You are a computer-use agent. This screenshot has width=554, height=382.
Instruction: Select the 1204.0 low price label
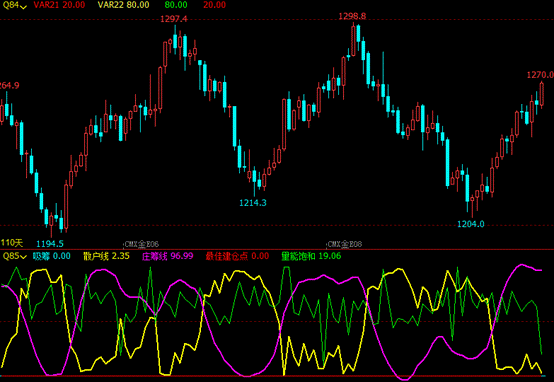(471, 224)
